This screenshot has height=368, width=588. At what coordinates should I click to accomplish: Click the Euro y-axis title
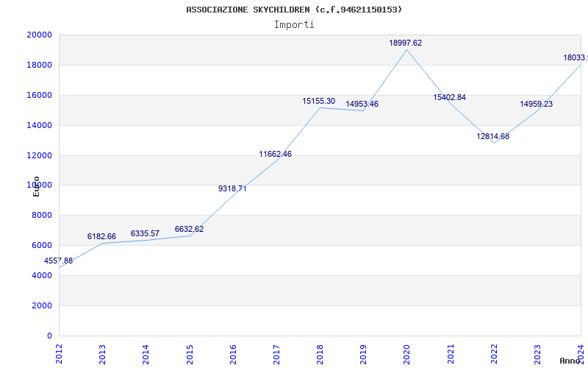tap(36, 187)
